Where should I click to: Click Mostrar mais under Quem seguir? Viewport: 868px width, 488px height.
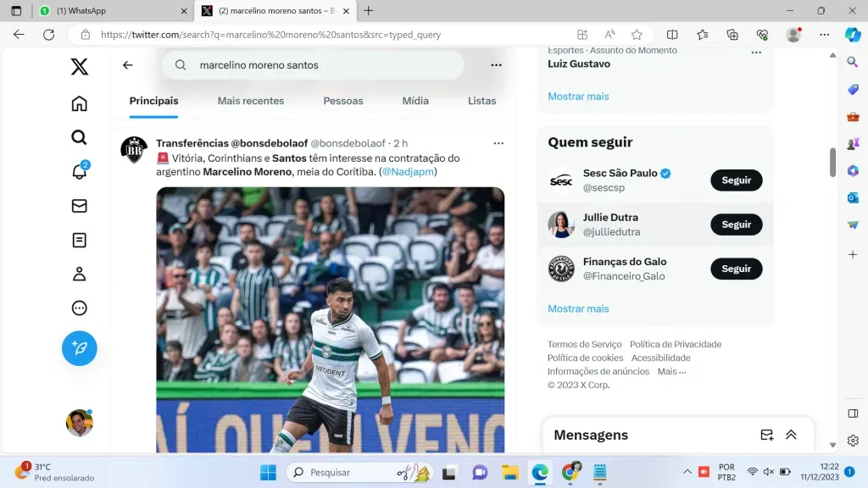click(x=578, y=308)
